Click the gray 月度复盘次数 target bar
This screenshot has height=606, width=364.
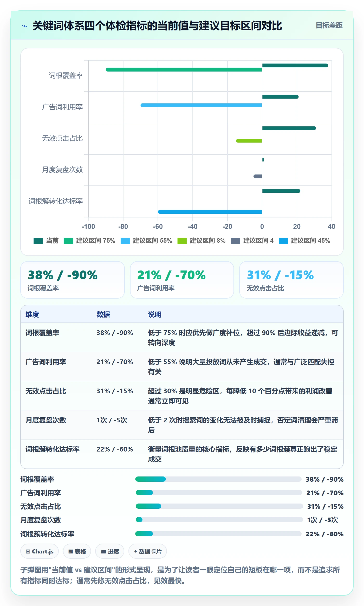(258, 176)
